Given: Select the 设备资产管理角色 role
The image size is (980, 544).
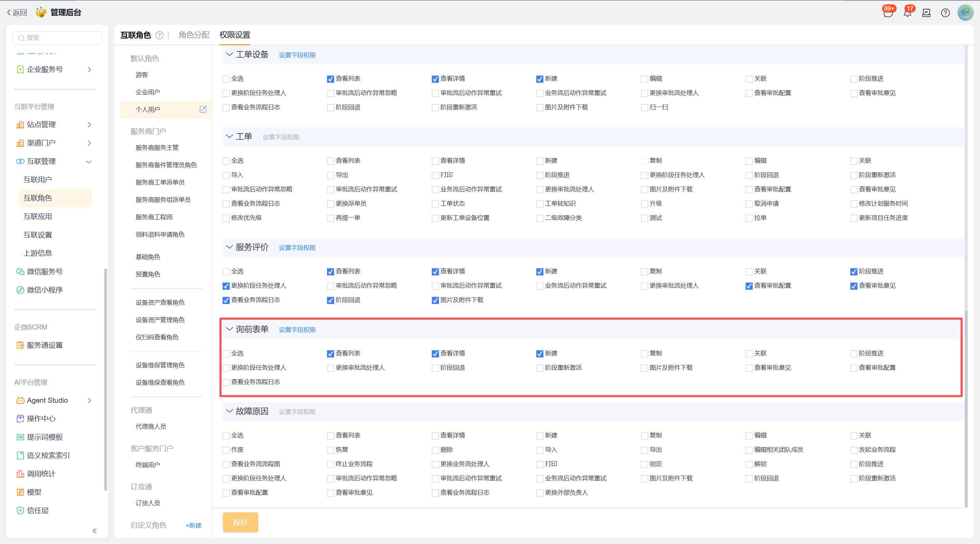Looking at the screenshot, I should tap(160, 320).
